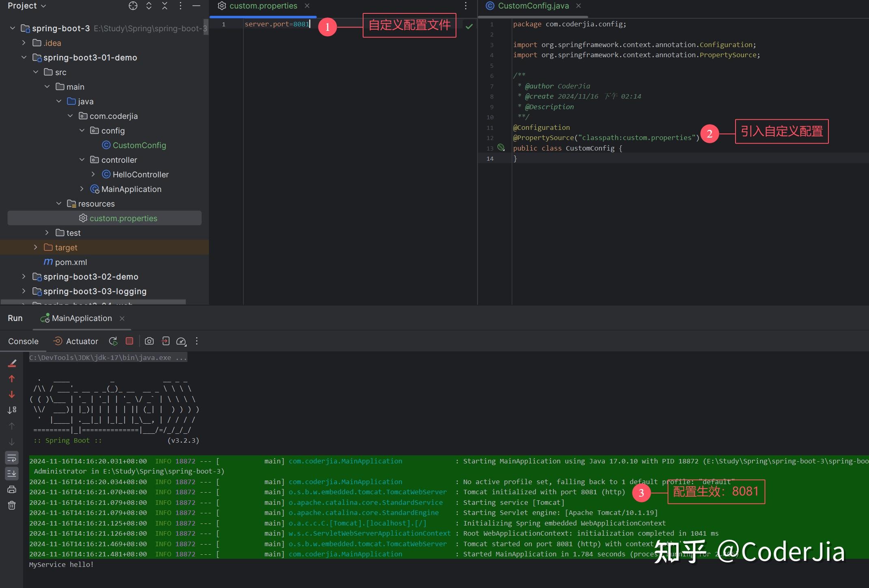The width and height of the screenshot is (869, 588).
Task: Select custom.properties file in tree
Action: coord(105,218)
